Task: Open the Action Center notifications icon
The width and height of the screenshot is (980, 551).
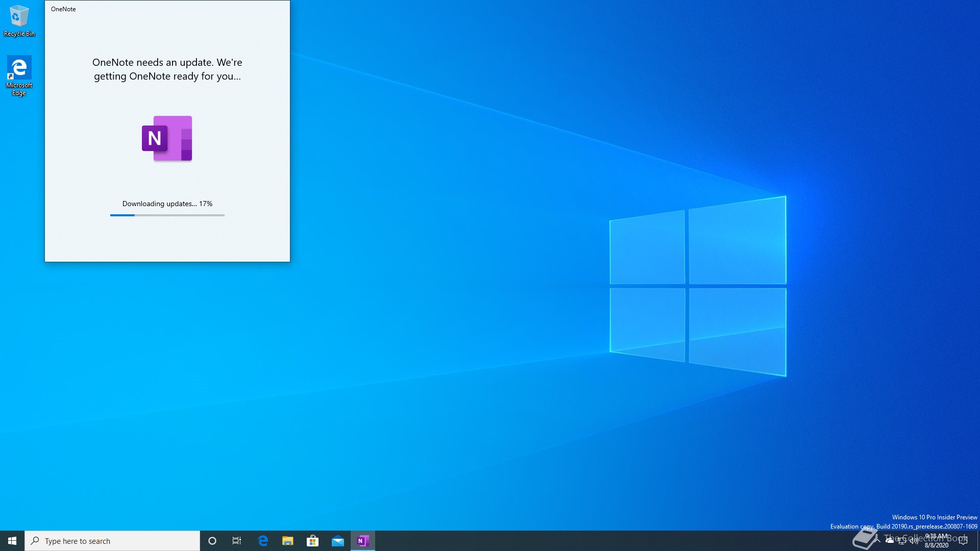Action: click(963, 541)
